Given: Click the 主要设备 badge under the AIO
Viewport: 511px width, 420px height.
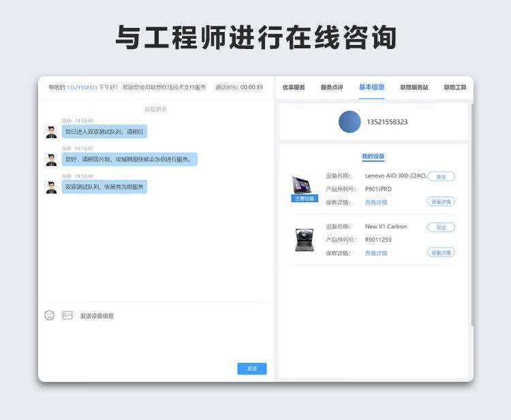Looking at the screenshot, I should [305, 198].
